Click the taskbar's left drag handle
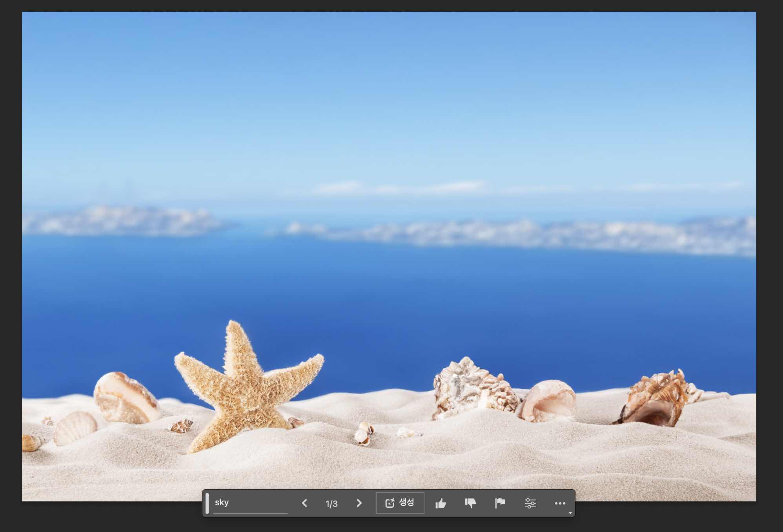Image resolution: width=783 pixels, height=532 pixels. (207, 503)
